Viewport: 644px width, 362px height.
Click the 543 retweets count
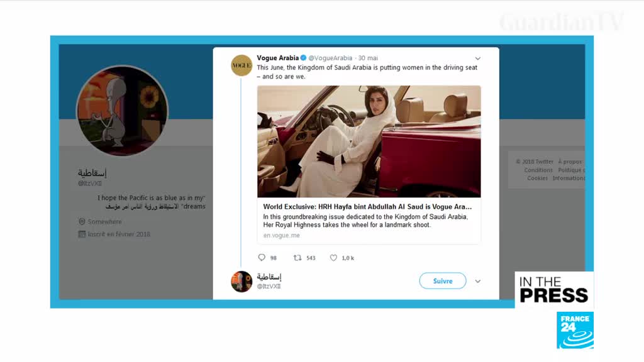click(311, 258)
